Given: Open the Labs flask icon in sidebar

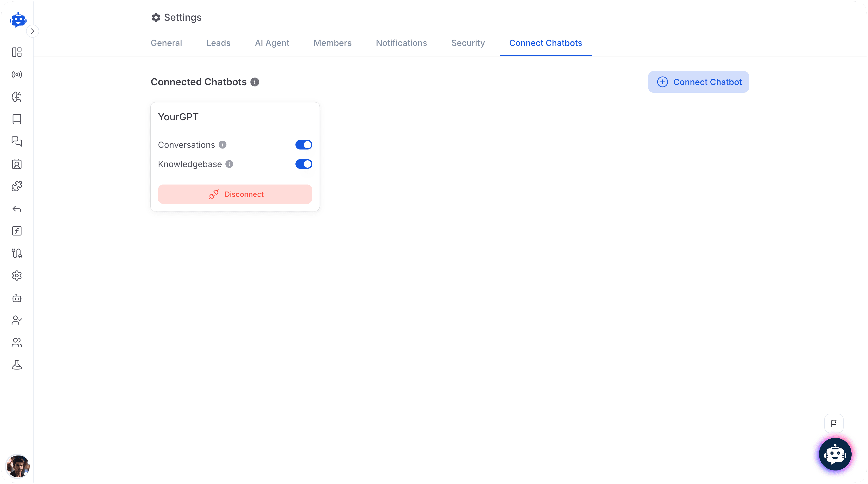Looking at the screenshot, I should pos(16,365).
